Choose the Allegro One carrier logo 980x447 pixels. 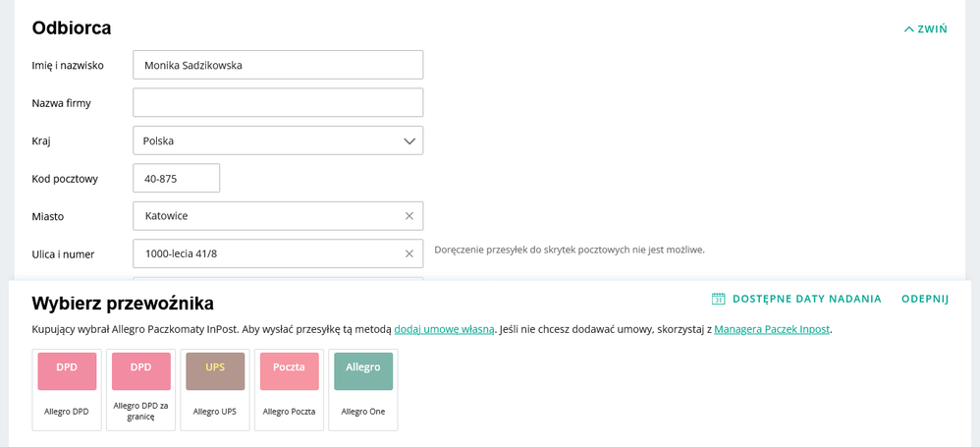[x=363, y=371]
